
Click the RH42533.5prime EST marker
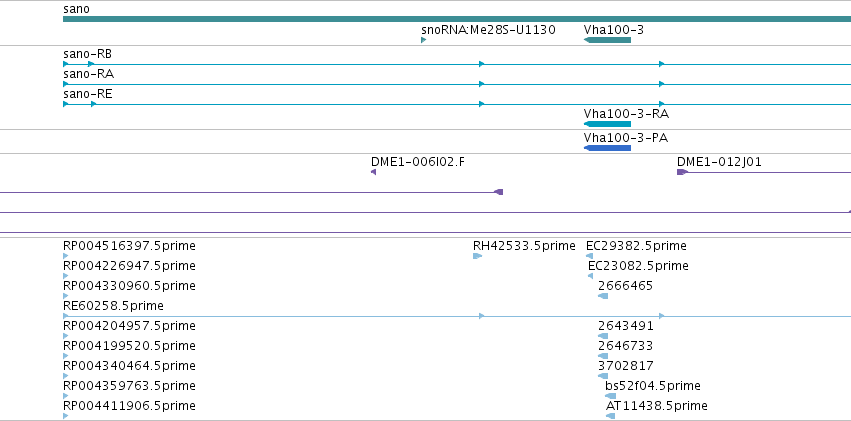point(478,256)
